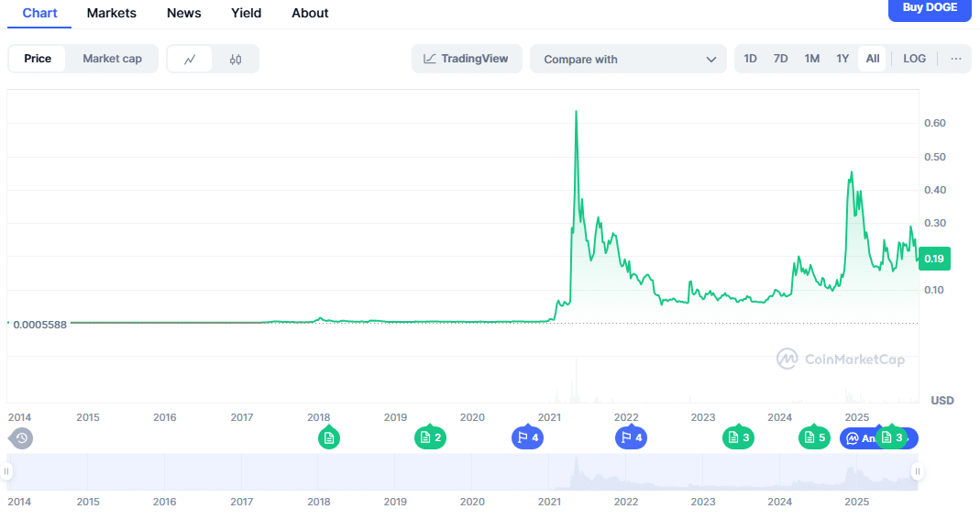Click the history clock icon near 2014
Image resolution: width=980 pixels, height=531 pixels.
(x=22, y=438)
